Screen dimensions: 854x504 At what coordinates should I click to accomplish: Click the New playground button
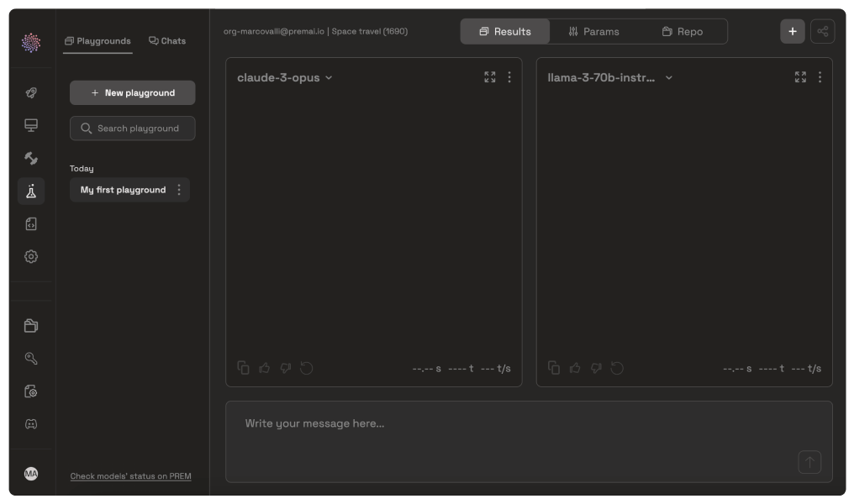(x=133, y=93)
